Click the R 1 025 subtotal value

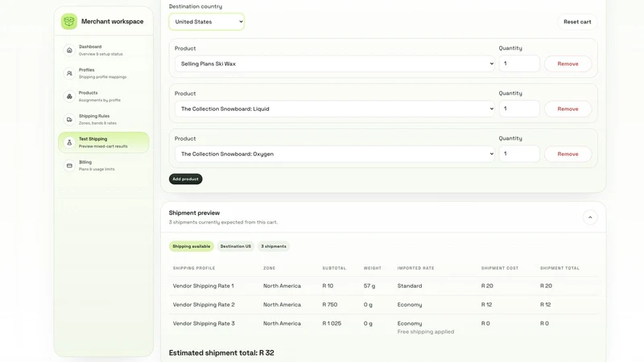332,323
